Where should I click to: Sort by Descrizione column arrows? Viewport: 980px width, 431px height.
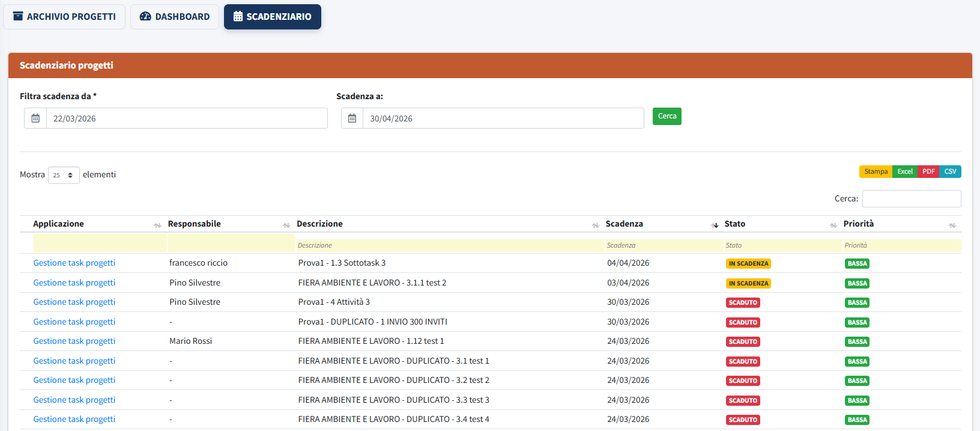595,225
